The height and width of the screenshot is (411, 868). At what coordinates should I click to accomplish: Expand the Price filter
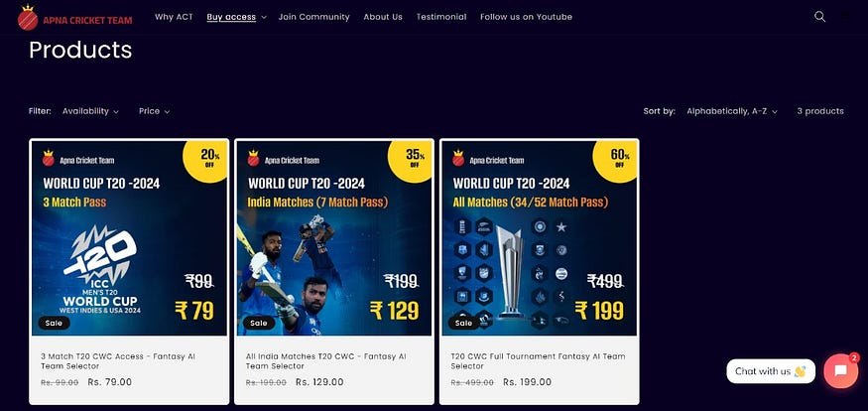pos(154,111)
